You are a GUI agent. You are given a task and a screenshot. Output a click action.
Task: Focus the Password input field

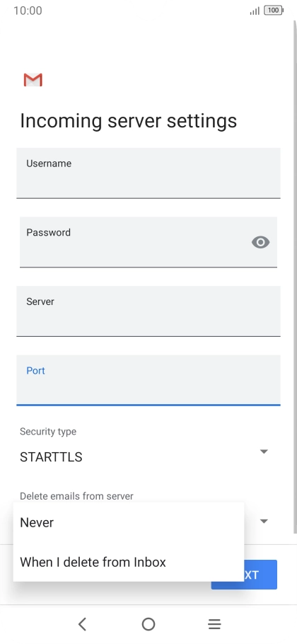pyautogui.click(x=148, y=242)
